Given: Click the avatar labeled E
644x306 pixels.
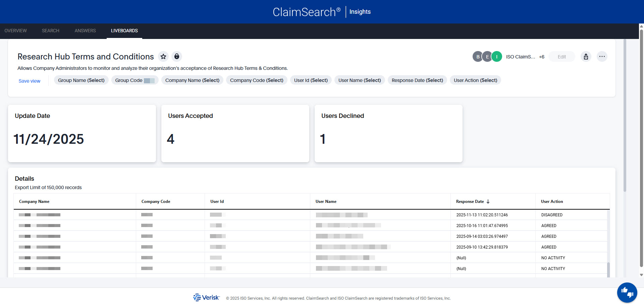Looking at the screenshot, I should click(487, 56).
